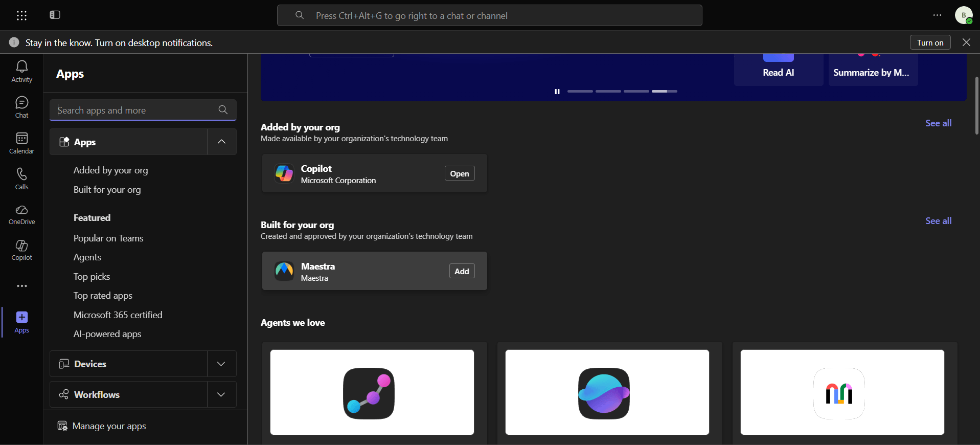The height and width of the screenshot is (445, 980).
Task: Toggle the navigation pane icon in title bar
Action: pos(55,15)
